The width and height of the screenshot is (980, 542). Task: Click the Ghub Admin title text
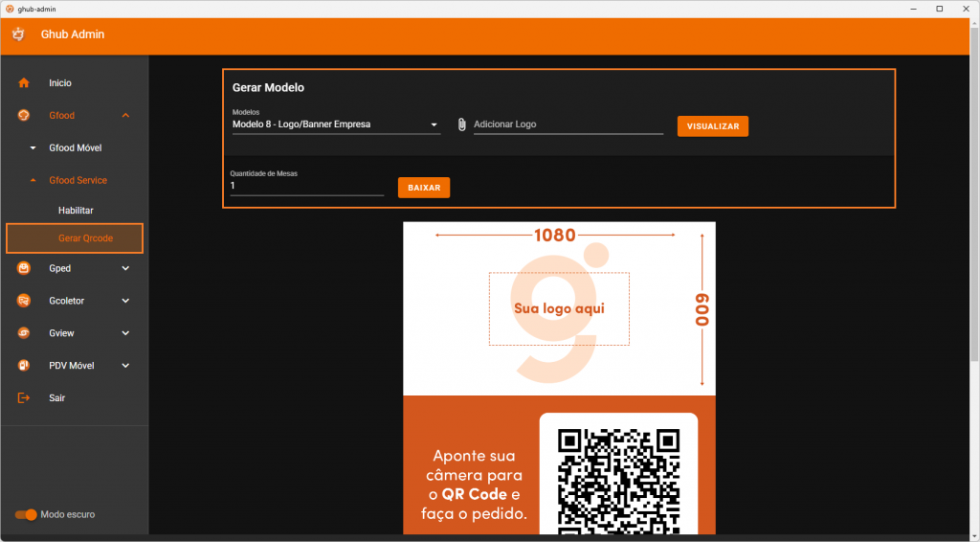[x=73, y=34]
